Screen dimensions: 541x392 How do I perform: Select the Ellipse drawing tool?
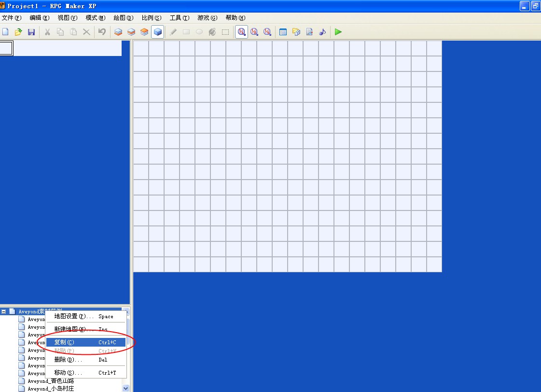coord(199,32)
